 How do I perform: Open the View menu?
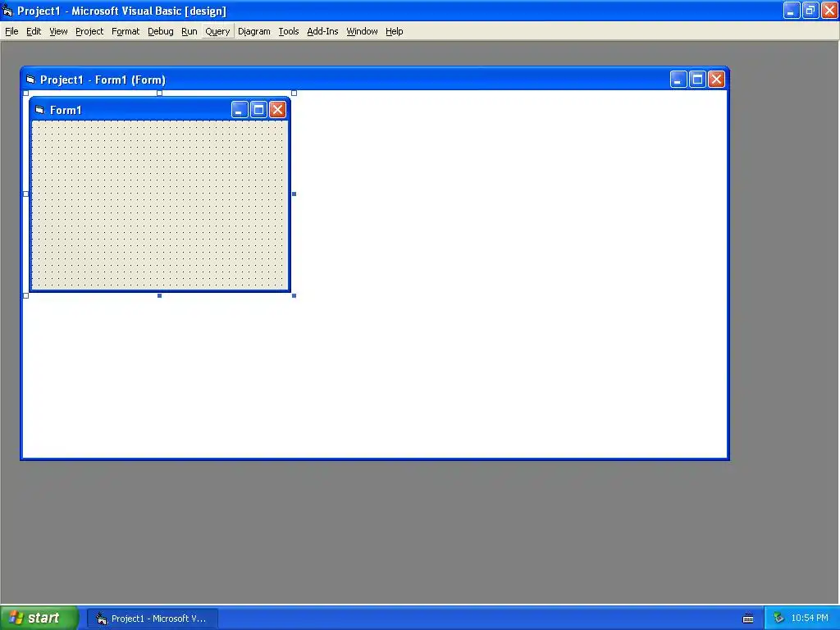tap(58, 32)
